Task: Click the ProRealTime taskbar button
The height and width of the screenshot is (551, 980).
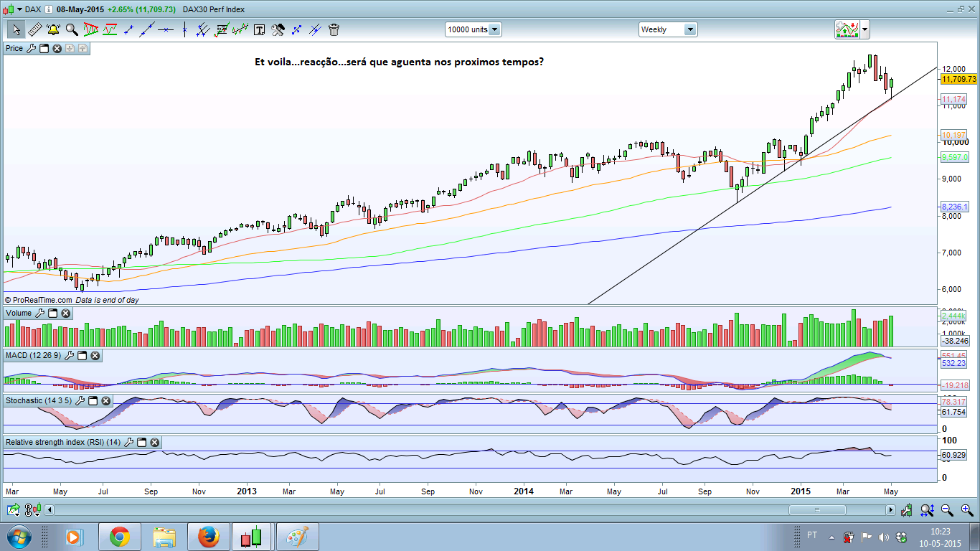Action: point(252,537)
